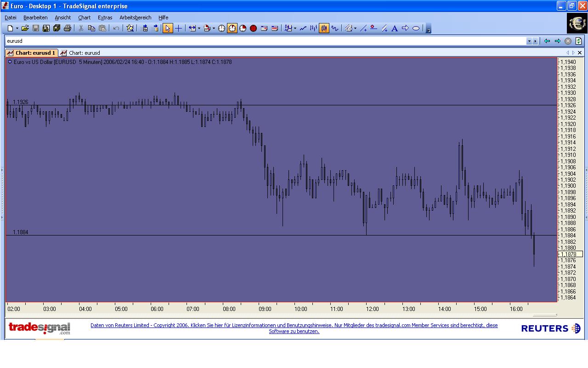Viewport: 588px width, 368px height.
Task: Expand the new document dropdown arrow
Action: pos(17,29)
